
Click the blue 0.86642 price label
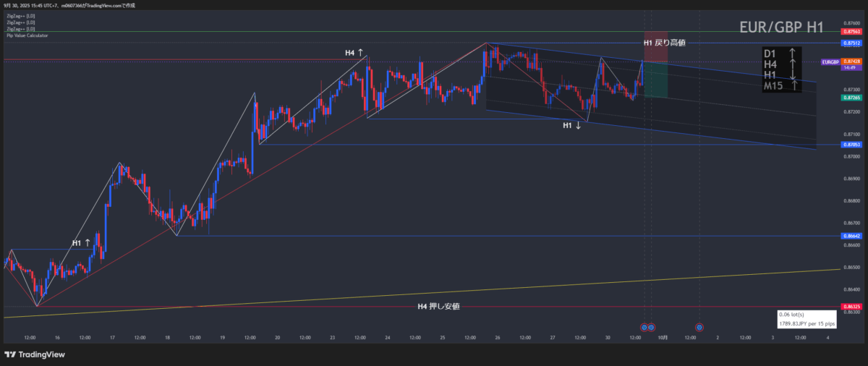(x=851, y=236)
